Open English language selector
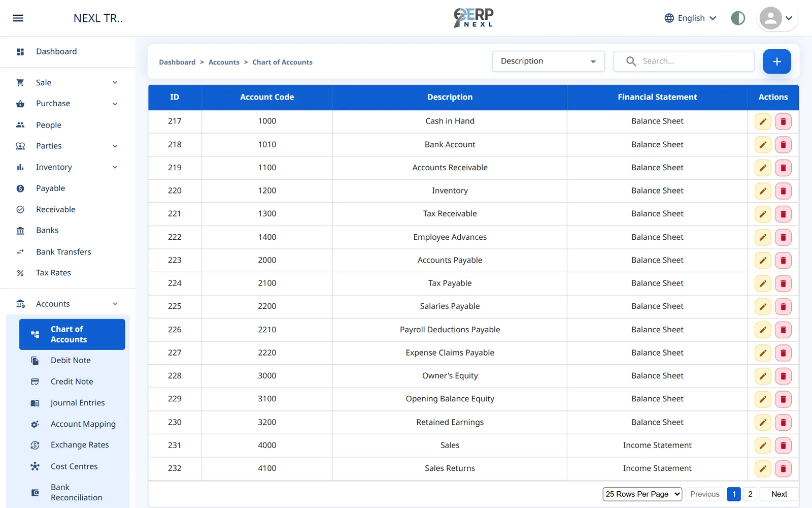Viewport: 812px width, 508px height. [691, 18]
